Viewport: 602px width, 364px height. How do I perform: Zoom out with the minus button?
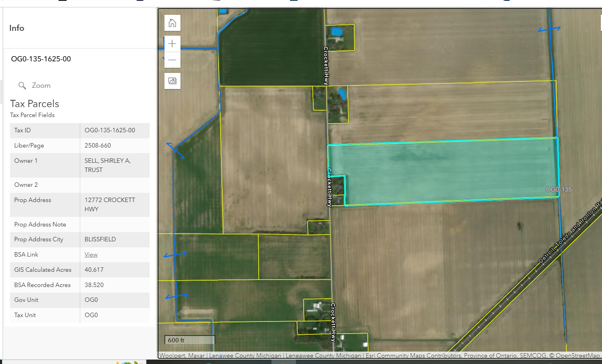click(x=172, y=60)
